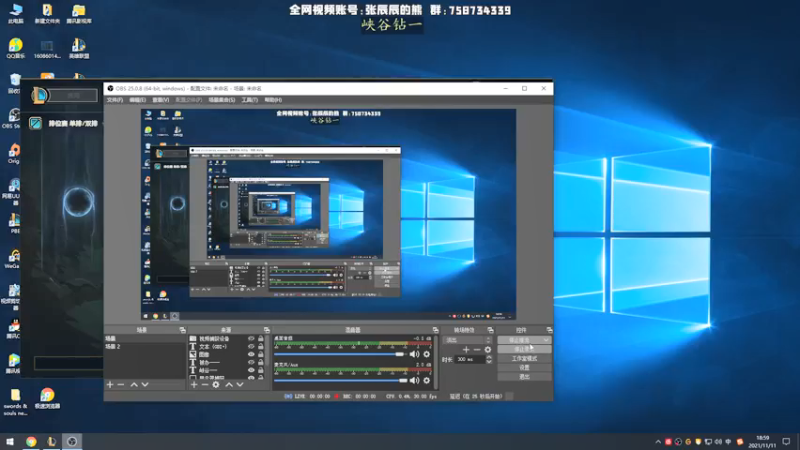Viewport: 800px width, 450px height.
Task: Pop out the Scenes dock
Action: (x=182, y=330)
